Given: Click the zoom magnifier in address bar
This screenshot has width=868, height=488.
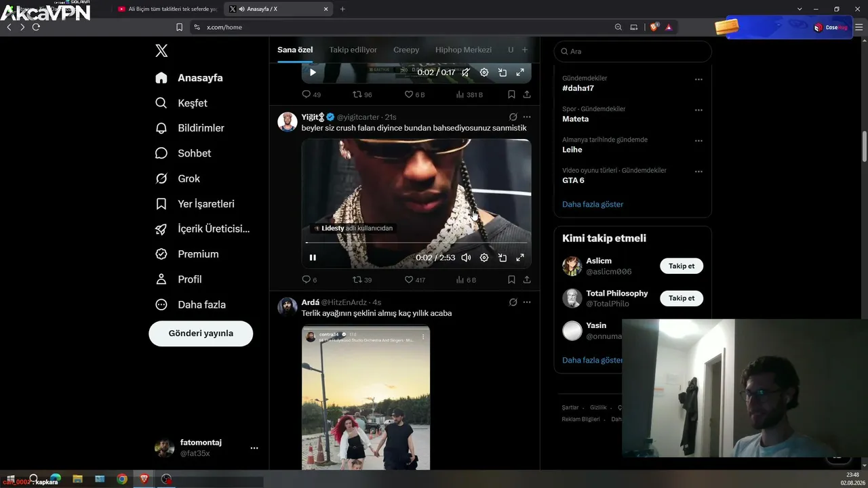Looking at the screenshot, I should point(618,27).
